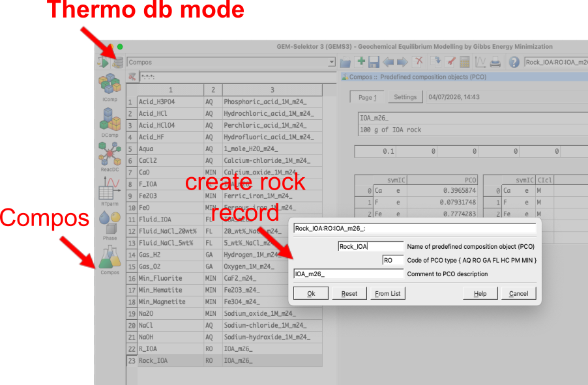Click the export document arrow icon
This screenshot has width=588, height=385.
click(x=436, y=61)
